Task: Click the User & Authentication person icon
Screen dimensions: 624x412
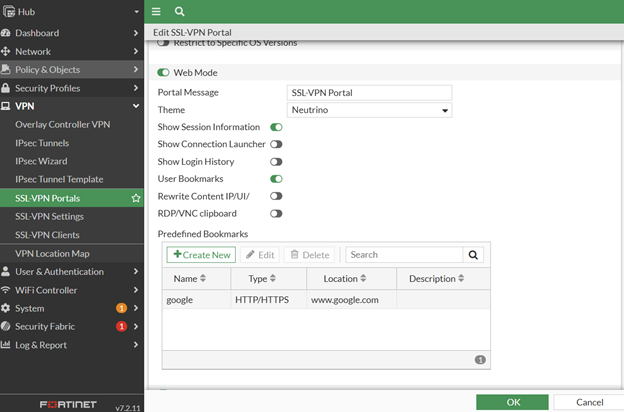Action: point(6,271)
